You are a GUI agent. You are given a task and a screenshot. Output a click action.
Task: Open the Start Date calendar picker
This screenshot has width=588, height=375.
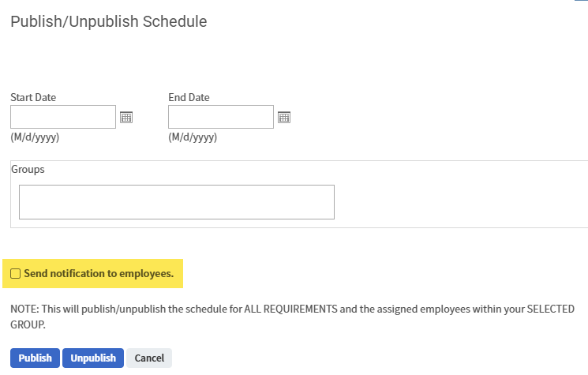tap(126, 117)
